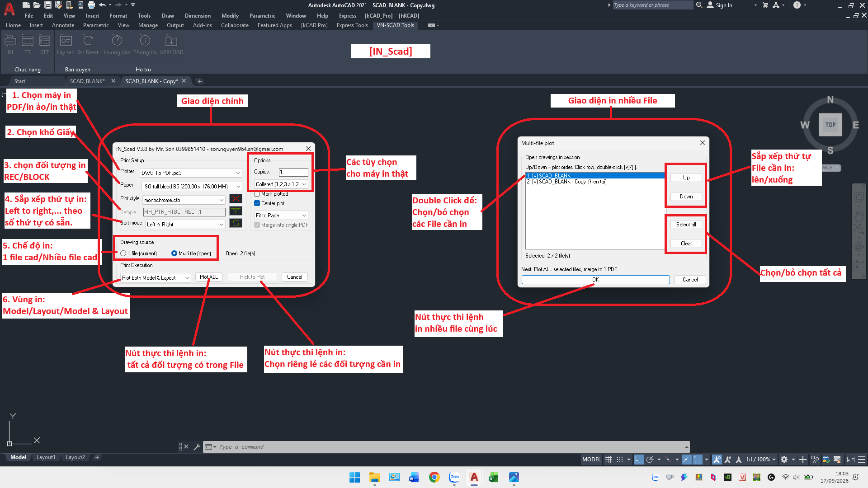
Task: Switch to the Annotate ribbon tab
Action: 63,25
